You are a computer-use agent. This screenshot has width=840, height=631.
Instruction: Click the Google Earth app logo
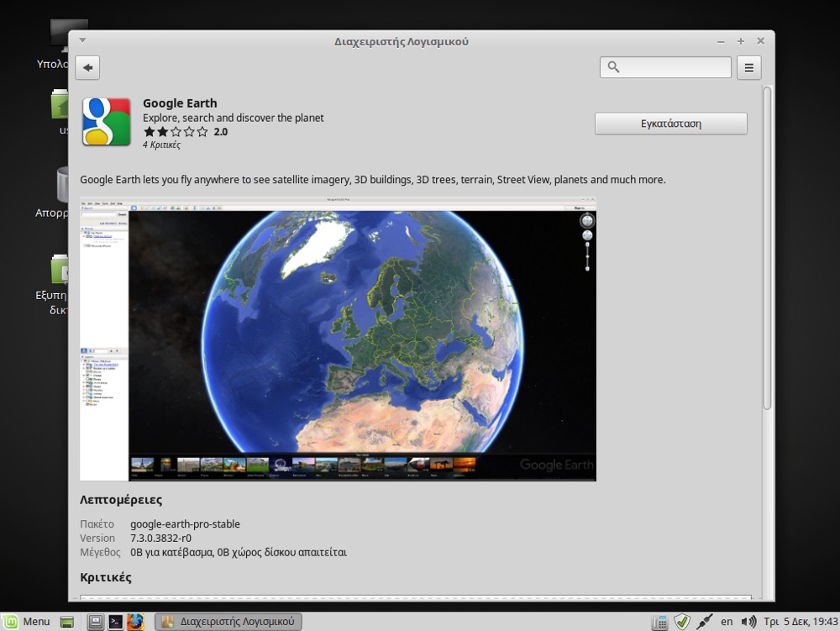[106, 122]
